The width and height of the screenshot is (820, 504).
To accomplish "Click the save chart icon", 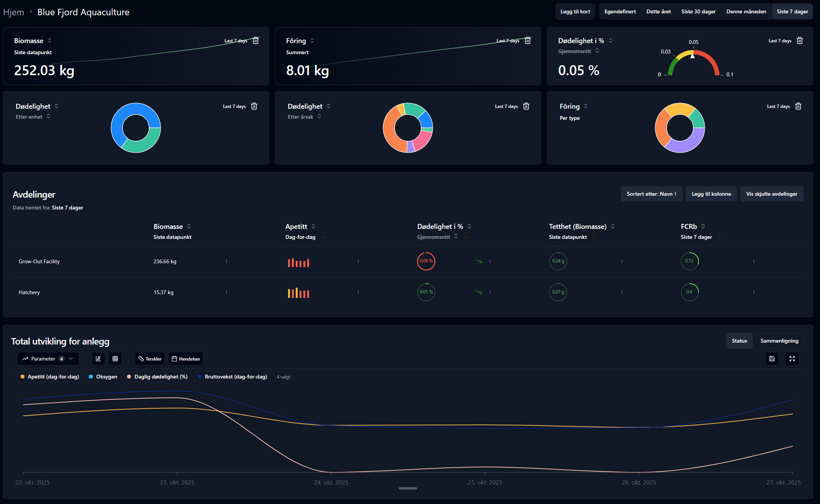I will point(772,359).
